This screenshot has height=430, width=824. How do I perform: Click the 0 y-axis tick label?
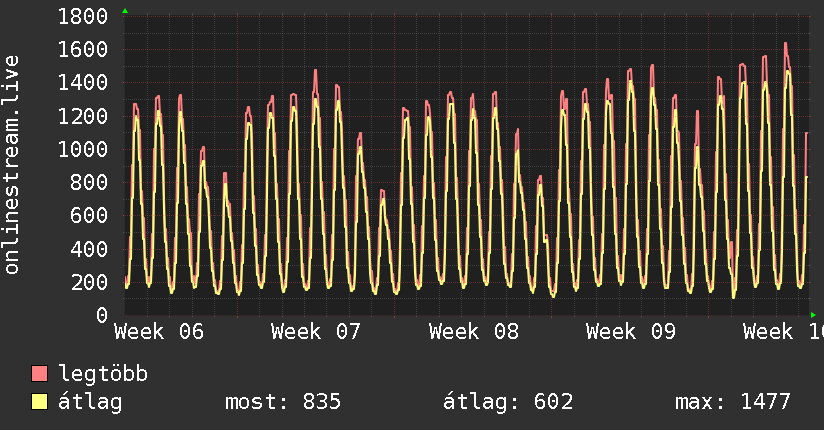pos(102,315)
